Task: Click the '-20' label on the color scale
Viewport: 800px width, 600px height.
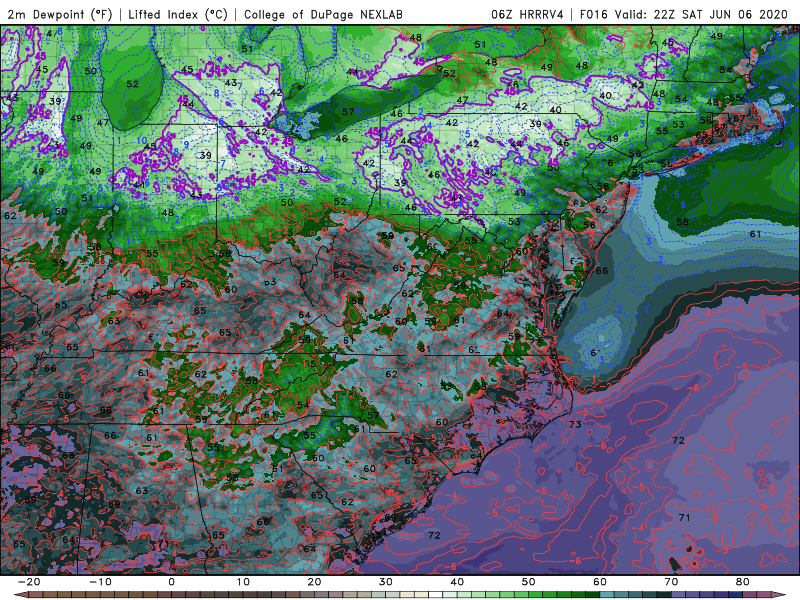Action: point(29,582)
